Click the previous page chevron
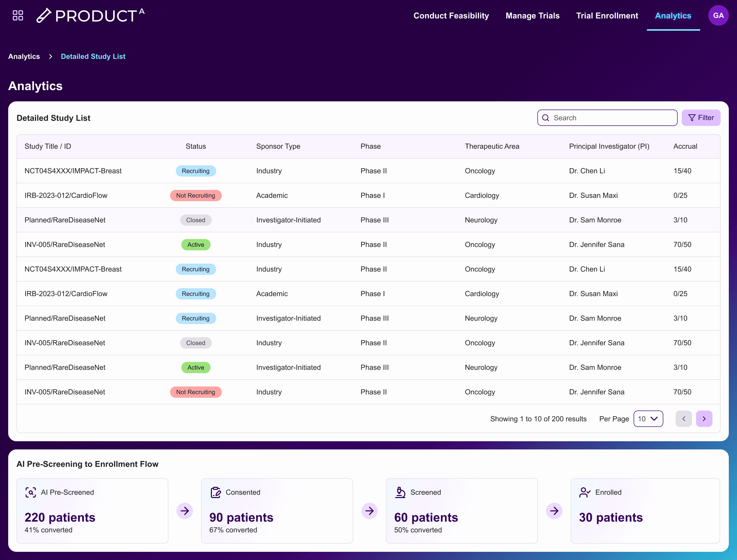The image size is (737, 560). click(x=684, y=419)
